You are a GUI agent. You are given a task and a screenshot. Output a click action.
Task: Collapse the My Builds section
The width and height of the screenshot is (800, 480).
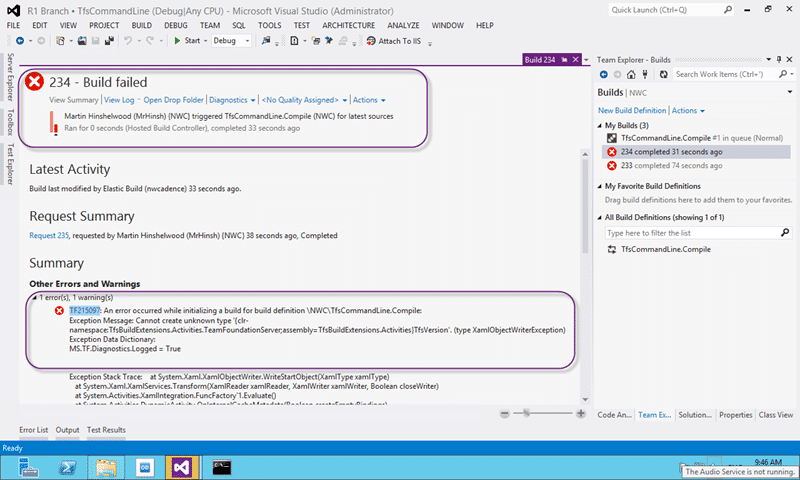click(599, 125)
